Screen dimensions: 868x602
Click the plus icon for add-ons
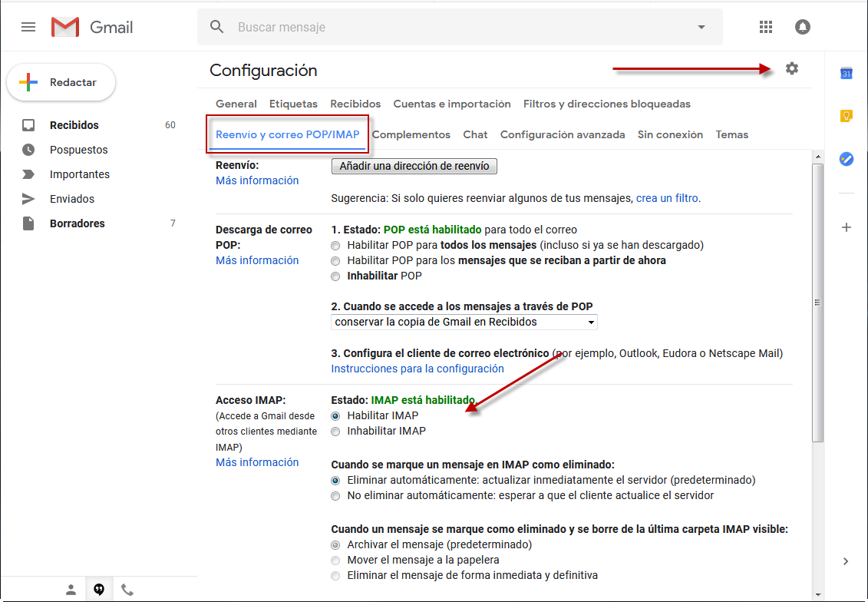coord(846,227)
